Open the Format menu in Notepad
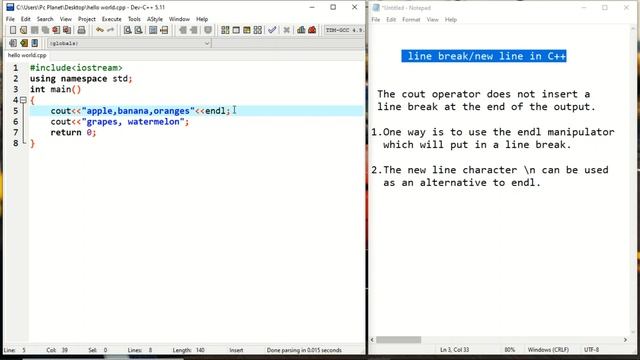This screenshot has width=640, height=360. click(411, 20)
